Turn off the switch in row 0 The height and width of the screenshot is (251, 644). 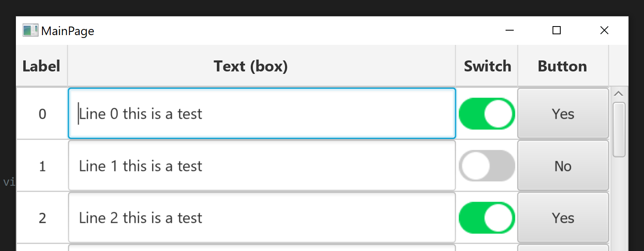(487, 114)
